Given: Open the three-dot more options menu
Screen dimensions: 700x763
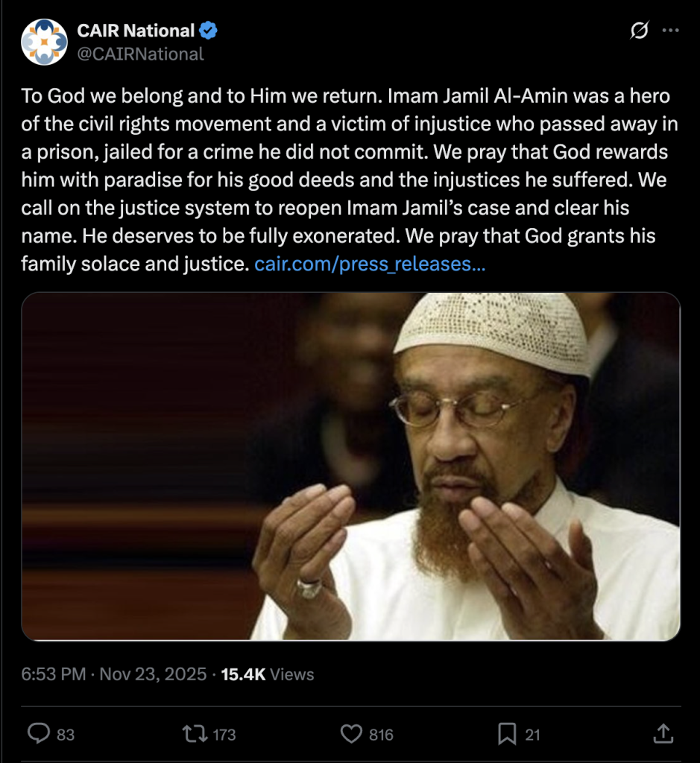Looking at the screenshot, I should [671, 31].
